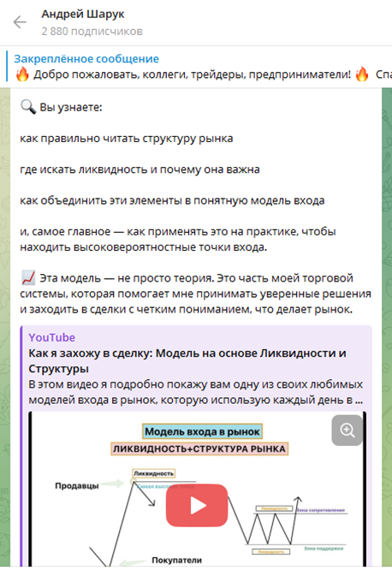The width and height of the screenshot is (392, 570).
Task: Open link titled Как я захожу в сделку
Action: point(187,360)
